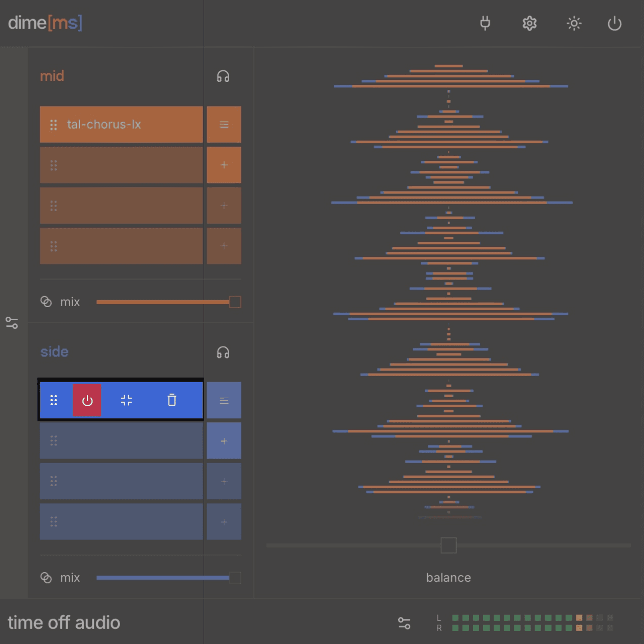Toggle light theme sun icon
Image resolution: width=644 pixels, height=644 pixels.
[574, 23]
